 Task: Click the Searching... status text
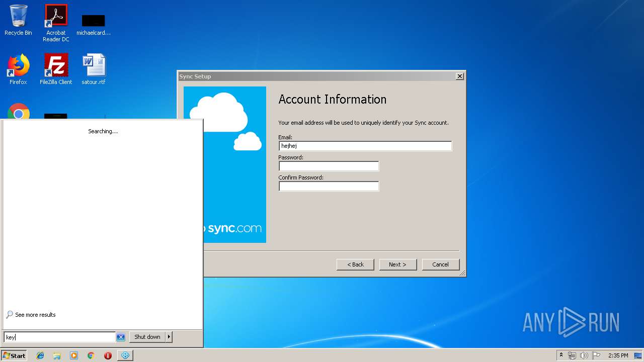pyautogui.click(x=103, y=131)
